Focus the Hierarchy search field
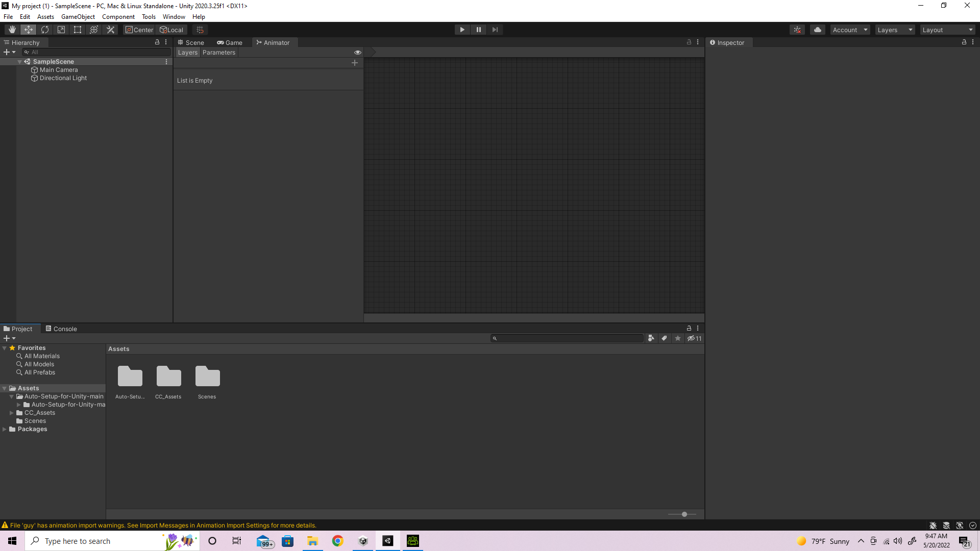The height and width of the screenshot is (551, 980). pos(97,52)
